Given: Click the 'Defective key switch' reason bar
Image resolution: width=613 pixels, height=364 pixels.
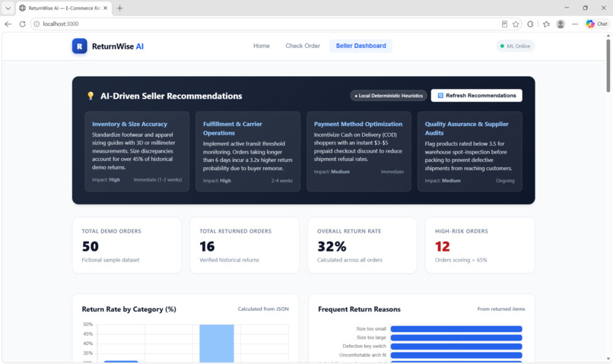Looking at the screenshot, I should 456,347.
